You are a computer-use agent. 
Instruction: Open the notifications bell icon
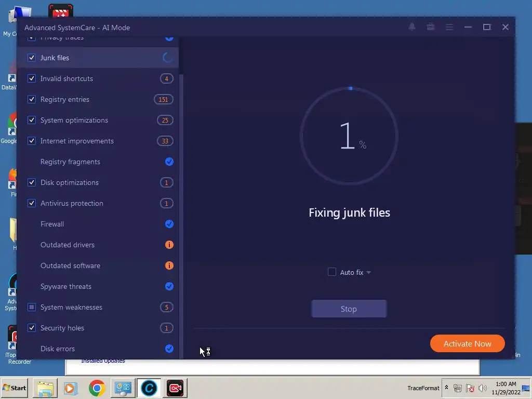point(412,27)
